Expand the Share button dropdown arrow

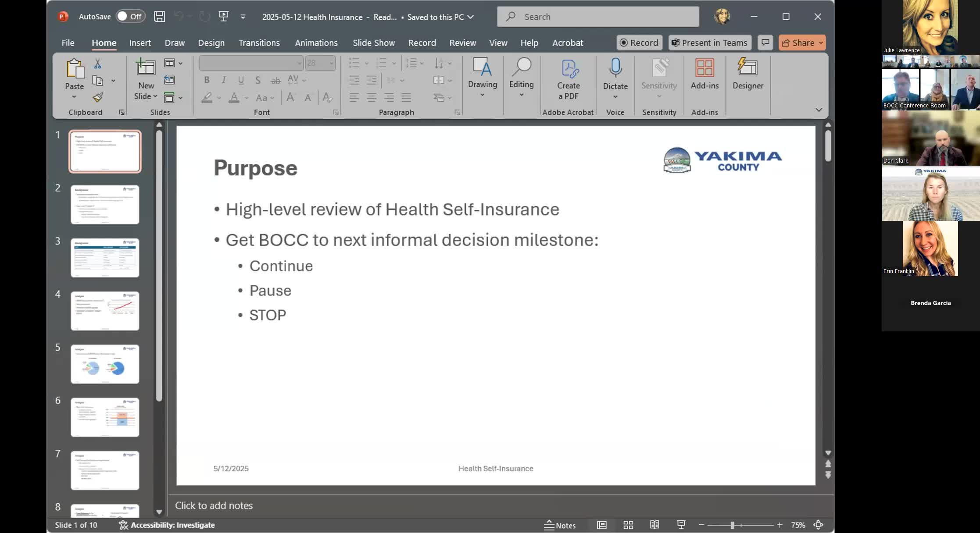coord(820,43)
